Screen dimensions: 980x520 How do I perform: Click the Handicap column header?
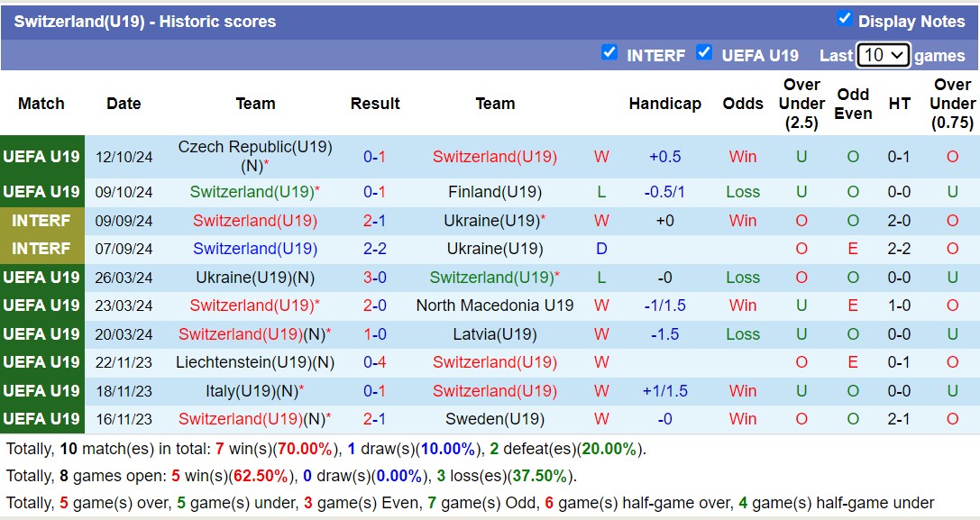click(x=664, y=104)
